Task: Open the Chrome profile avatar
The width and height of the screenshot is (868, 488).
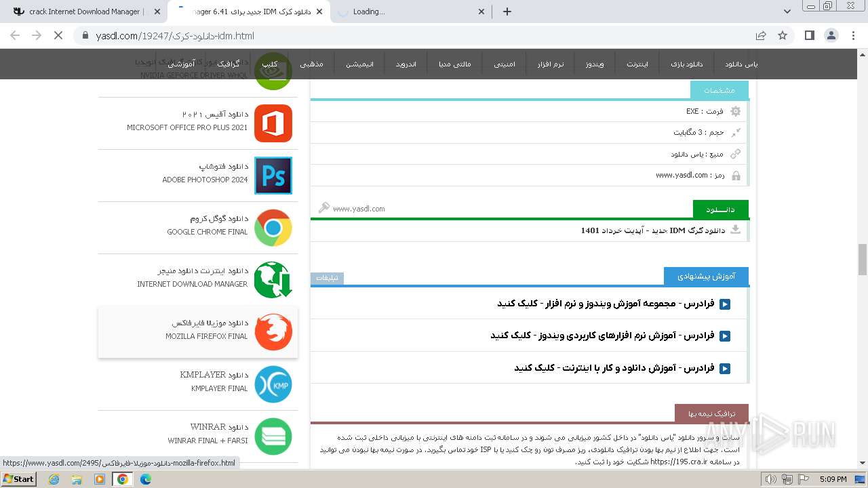Action: [x=831, y=35]
